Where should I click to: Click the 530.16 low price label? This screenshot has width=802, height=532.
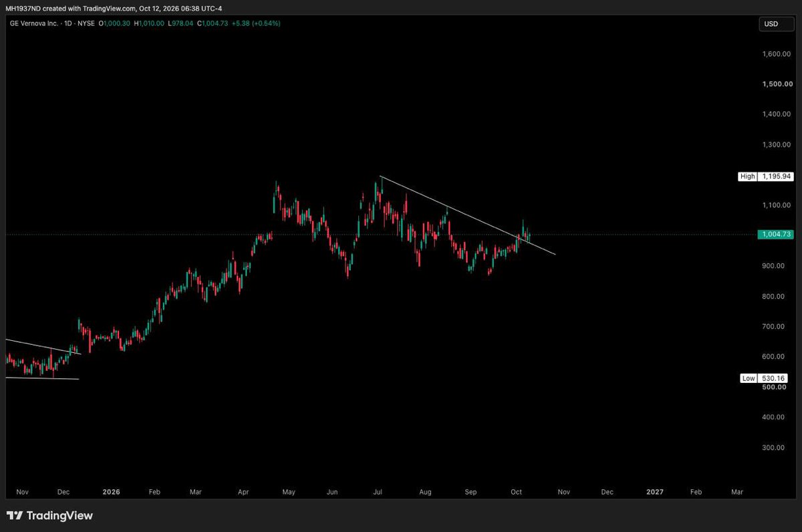click(774, 378)
